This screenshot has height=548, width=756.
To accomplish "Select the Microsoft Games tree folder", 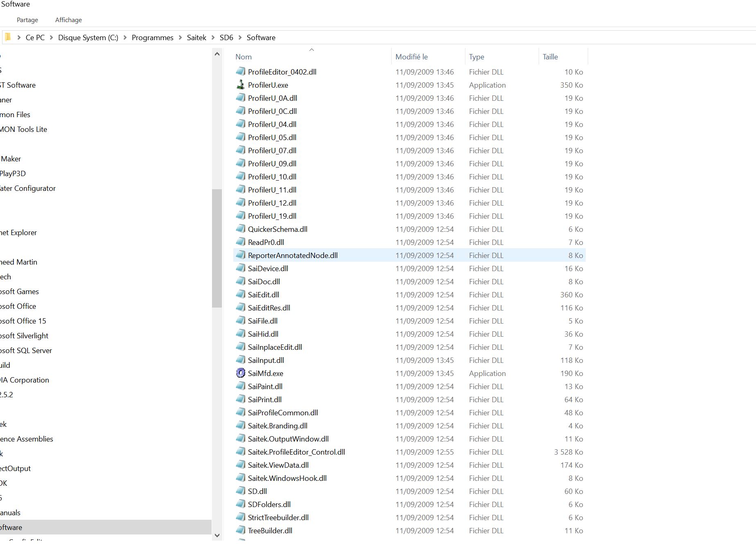I will pos(19,291).
